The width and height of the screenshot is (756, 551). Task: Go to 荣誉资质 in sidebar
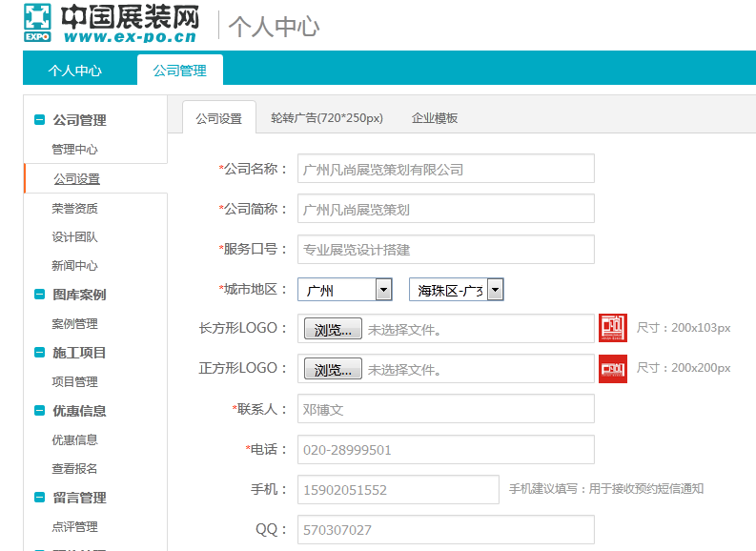pyautogui.click(x=74, y=208)
